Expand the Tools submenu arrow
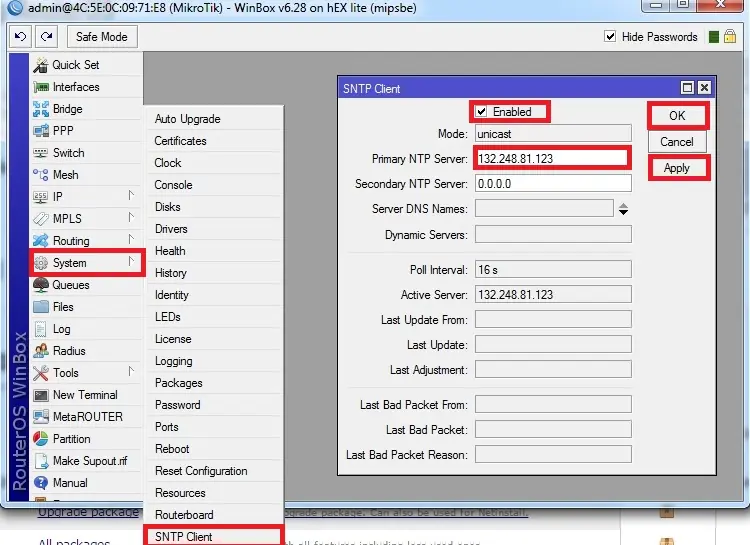Image resolution: width=750 pixels, height=545 pixels. pyautogui.click(x=131, y=371)
